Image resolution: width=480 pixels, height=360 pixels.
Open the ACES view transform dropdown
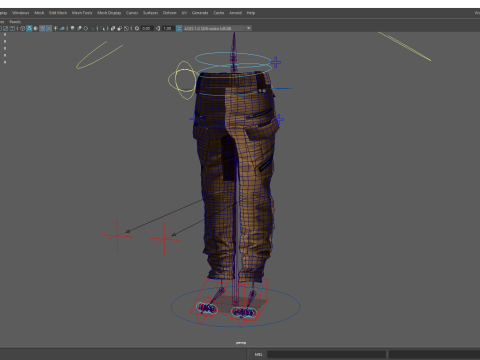(217, 28)
